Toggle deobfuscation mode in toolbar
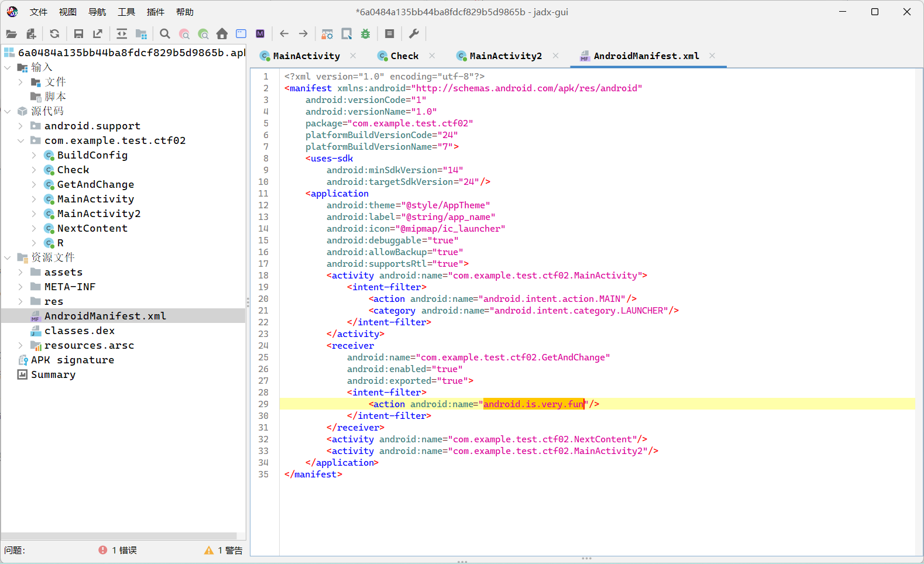924x564 pixels. (x=327, y=34)
